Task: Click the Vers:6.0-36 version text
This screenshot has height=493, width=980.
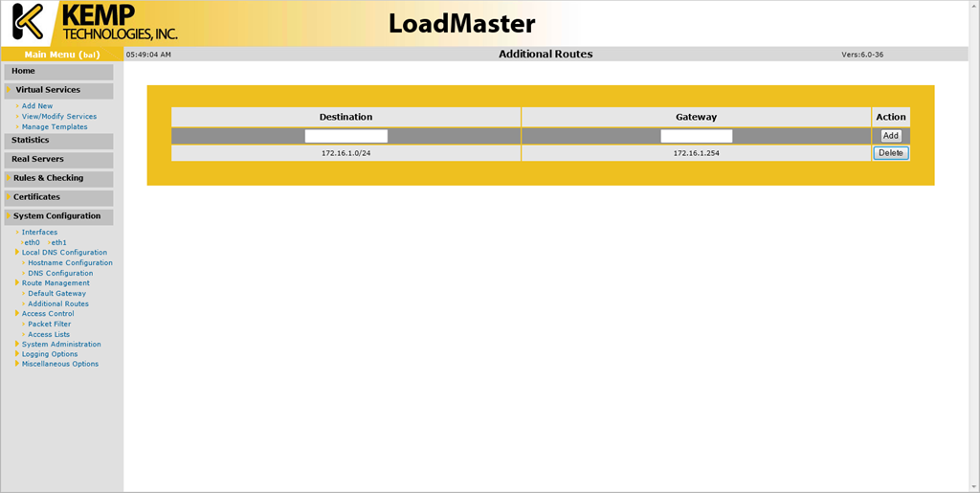Action: pos(862,55)
